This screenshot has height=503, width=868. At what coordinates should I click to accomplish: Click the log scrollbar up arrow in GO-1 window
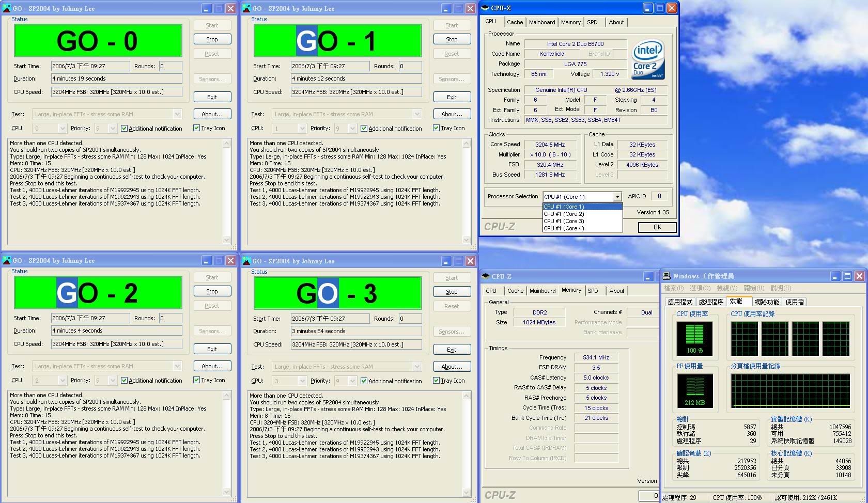point(466,144)
